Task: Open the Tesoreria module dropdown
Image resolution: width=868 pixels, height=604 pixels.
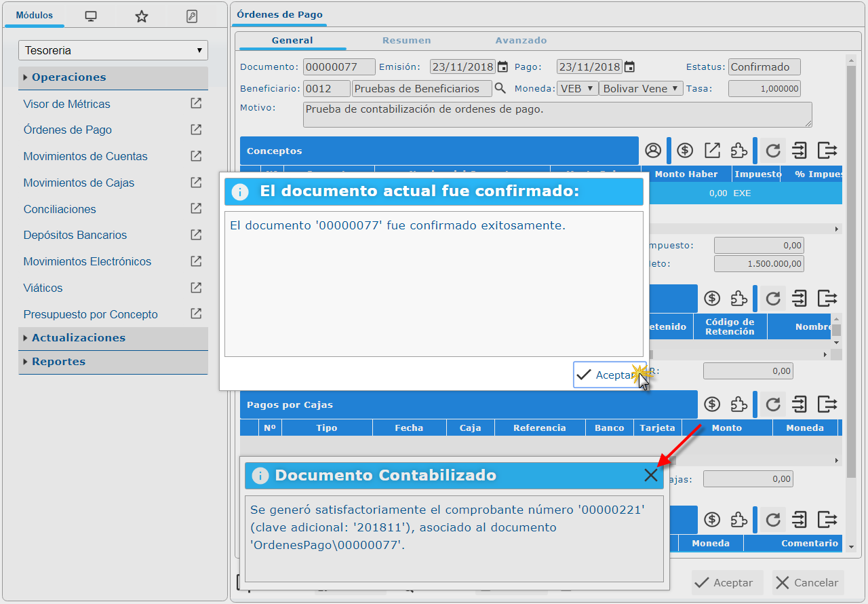Action: 113,50
